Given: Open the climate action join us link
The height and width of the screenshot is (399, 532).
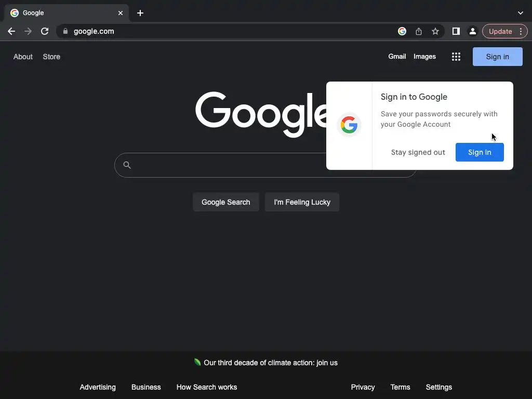Looking at the screenshot, I should [x=270, y=363].
